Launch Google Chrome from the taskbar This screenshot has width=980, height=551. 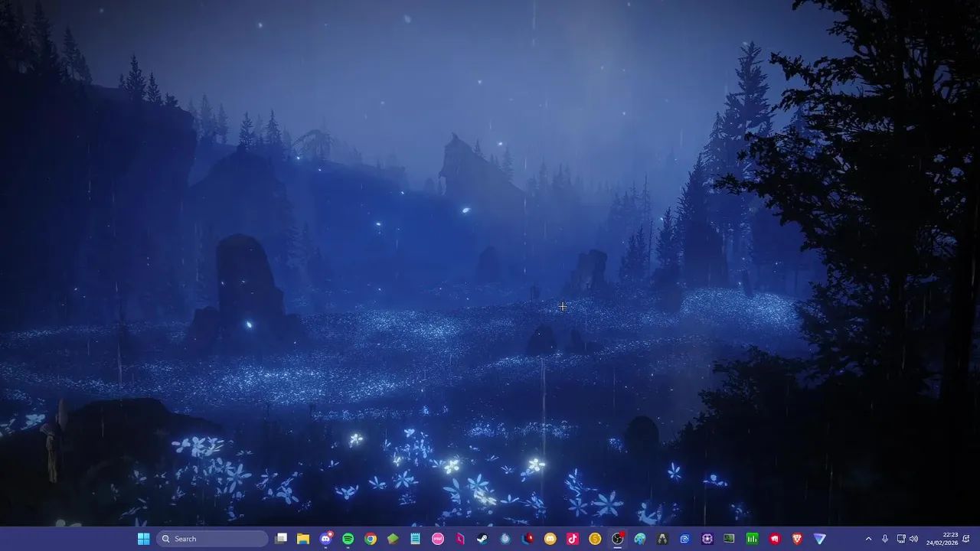coord(371,539)
